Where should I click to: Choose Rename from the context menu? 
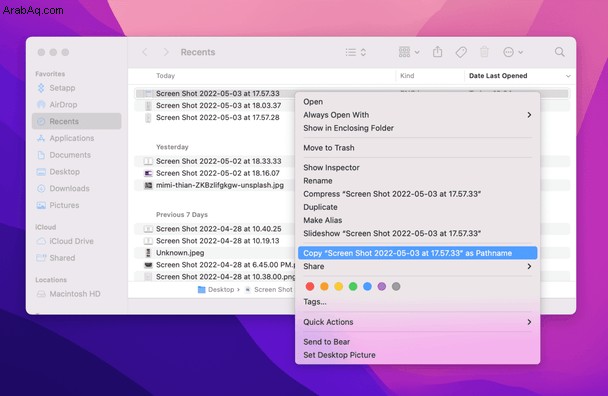(x=418, y=181)
